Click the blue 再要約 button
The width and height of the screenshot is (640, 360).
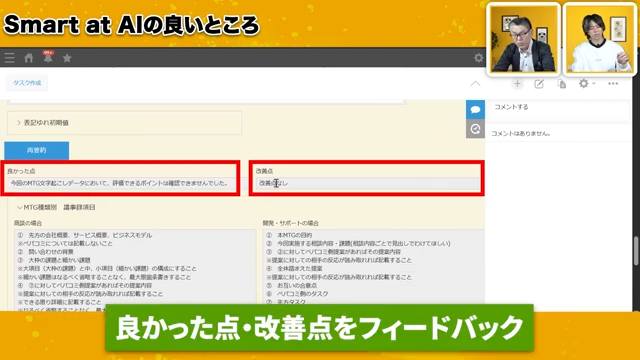(x=37, y=151)
